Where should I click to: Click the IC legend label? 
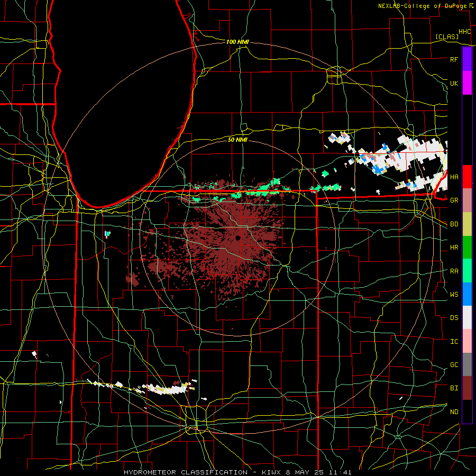[454, 341]
